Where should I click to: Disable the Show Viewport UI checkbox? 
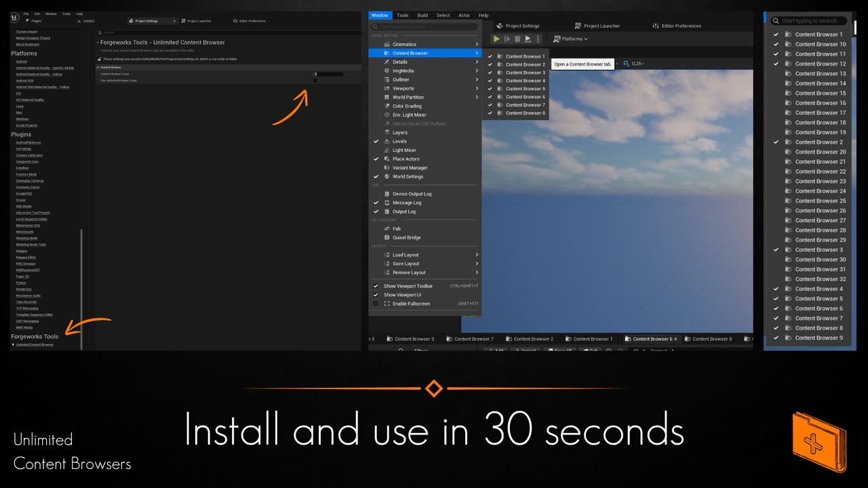(x=376, y=295)
